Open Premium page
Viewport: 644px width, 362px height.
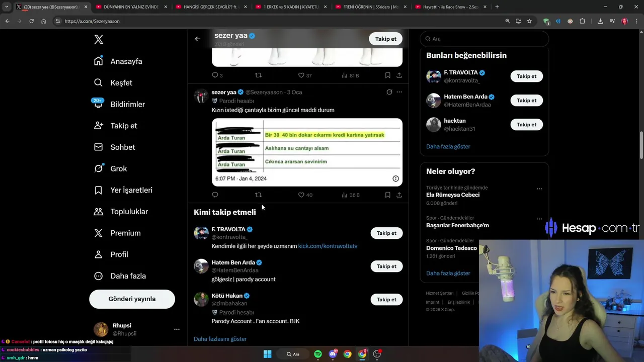pyautogui.click(x=117, y=233)
